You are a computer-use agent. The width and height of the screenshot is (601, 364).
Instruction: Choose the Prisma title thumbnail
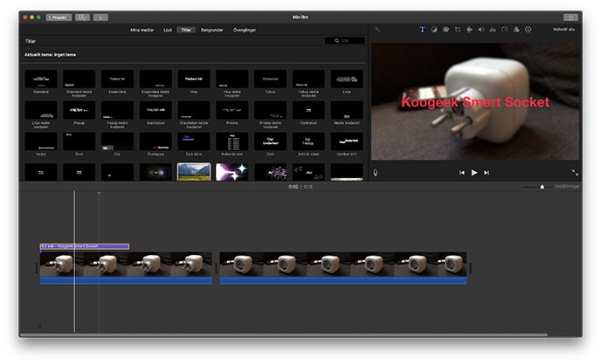[x=231, y=110]
